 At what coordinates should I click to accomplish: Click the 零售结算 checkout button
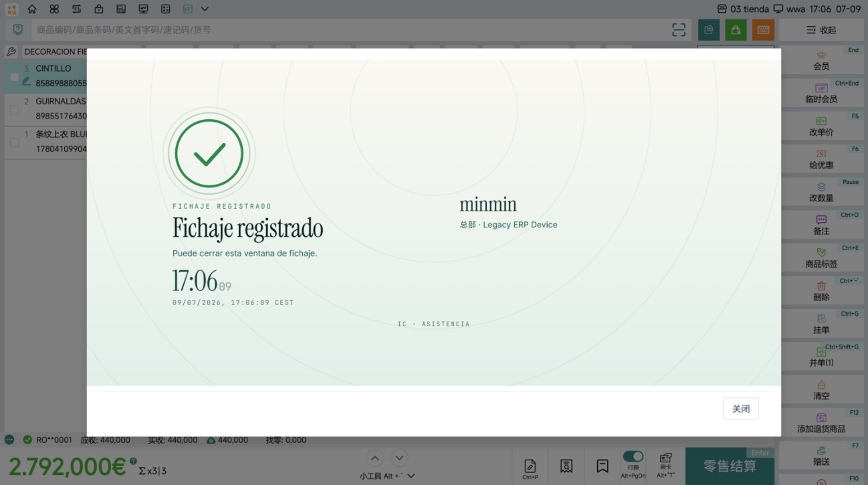[x=730, y=466]
